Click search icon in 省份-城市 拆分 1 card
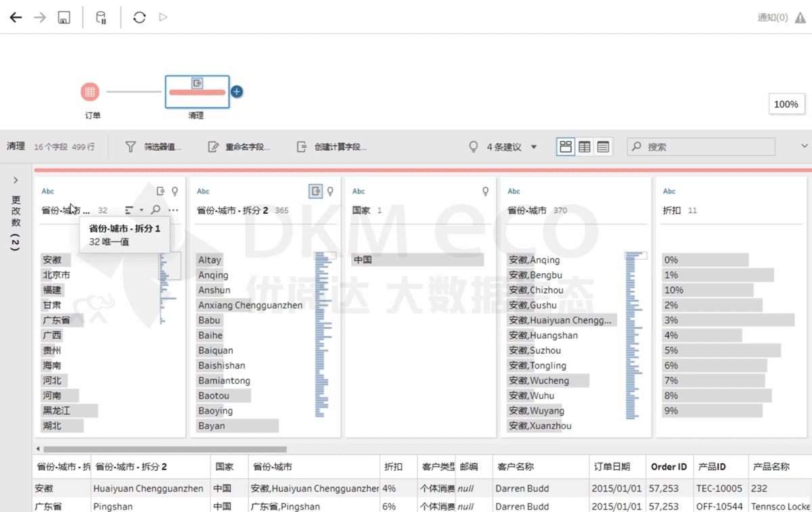The height and width of the screenshot is (512, 812). (156, 210)
